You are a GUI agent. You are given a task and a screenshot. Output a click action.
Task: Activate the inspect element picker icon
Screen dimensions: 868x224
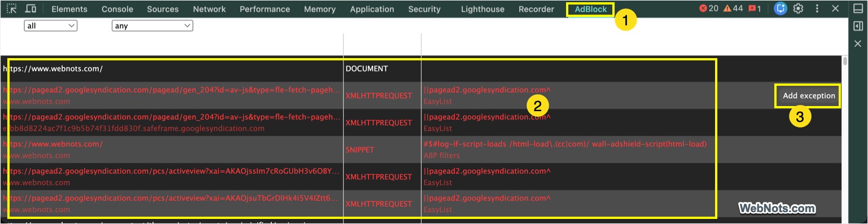(x=11, y=8)
